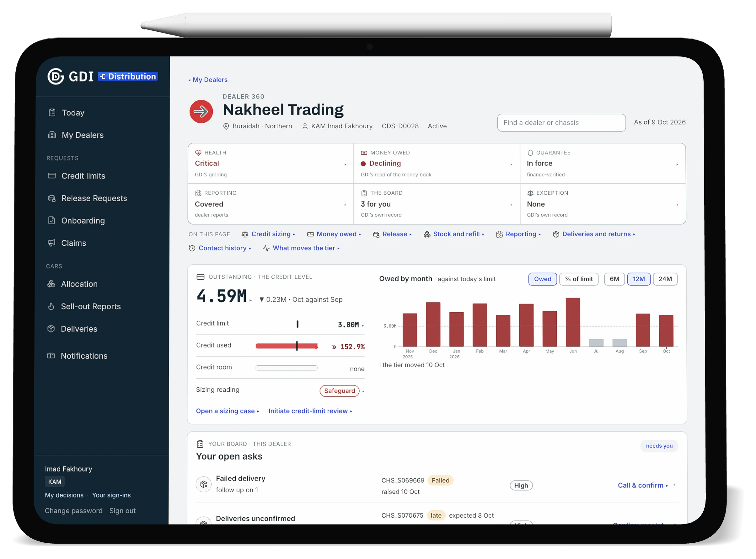Click the Deliveries box icon in sidebar
Viewport: 756px width, 559px height.
coord(51,329)
